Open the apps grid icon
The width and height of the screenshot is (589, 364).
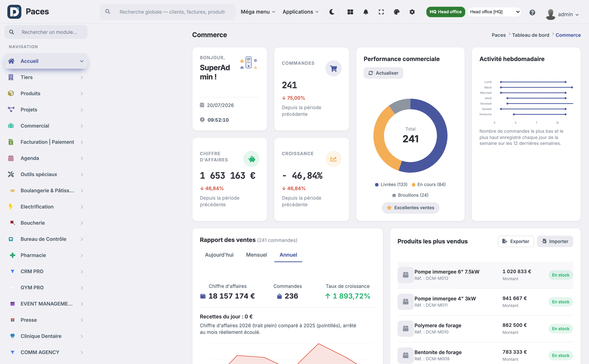click(x=350, y=12)
